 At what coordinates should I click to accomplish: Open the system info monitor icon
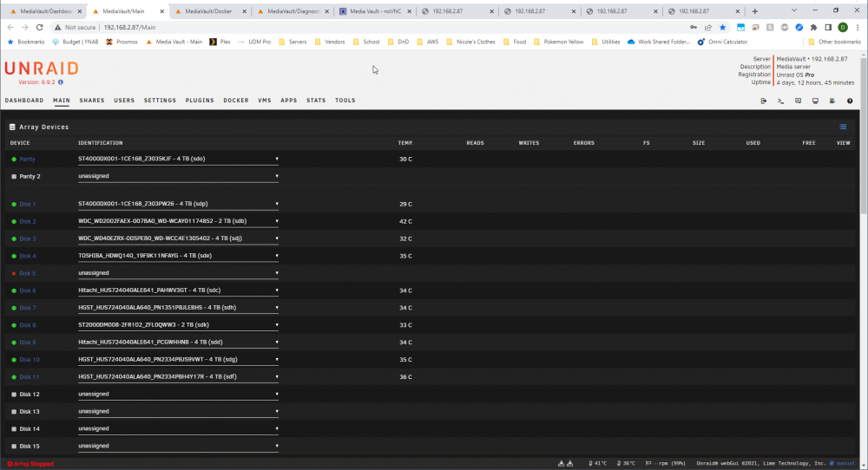[815, 101]
